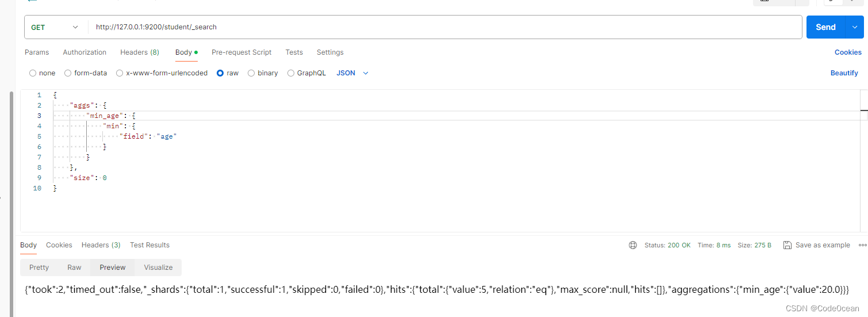Open the response Headers (3) tab
868x317 pixels.
[101, 245]
